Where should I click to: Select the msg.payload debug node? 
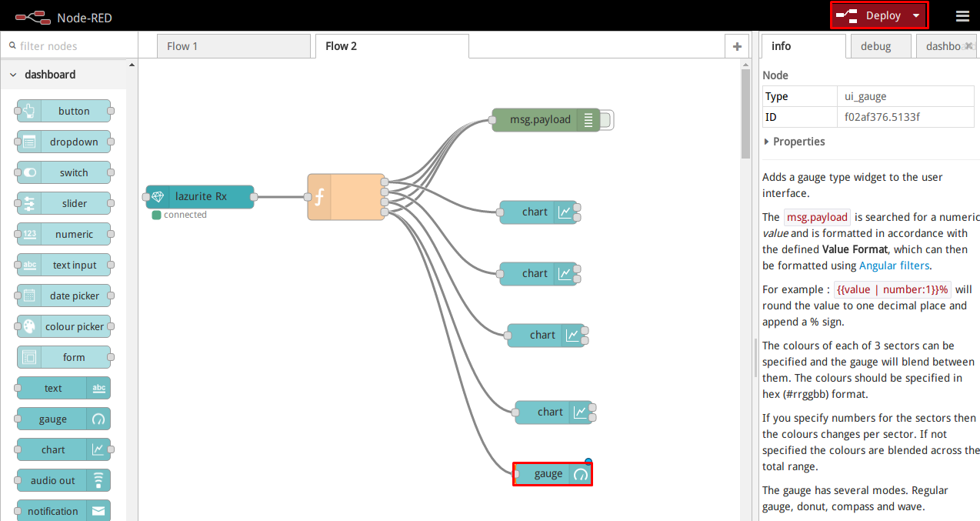click(546, 119)
